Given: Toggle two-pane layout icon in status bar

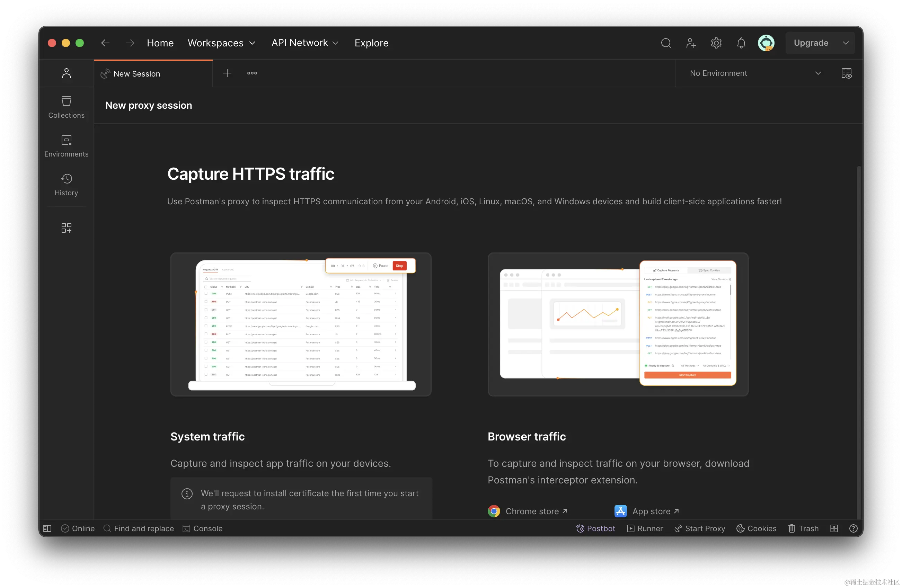Looking at the screenshot, I should [x=834, y=528].
